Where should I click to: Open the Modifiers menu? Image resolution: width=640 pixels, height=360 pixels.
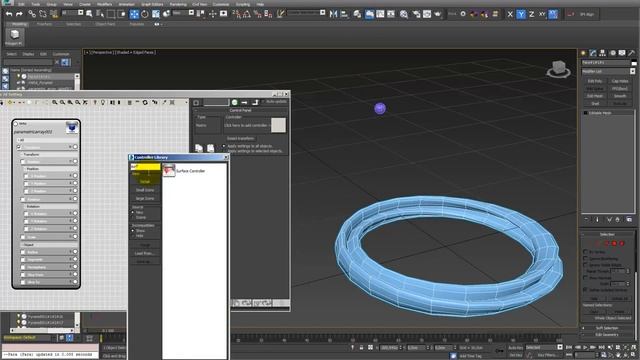[104, 4]
